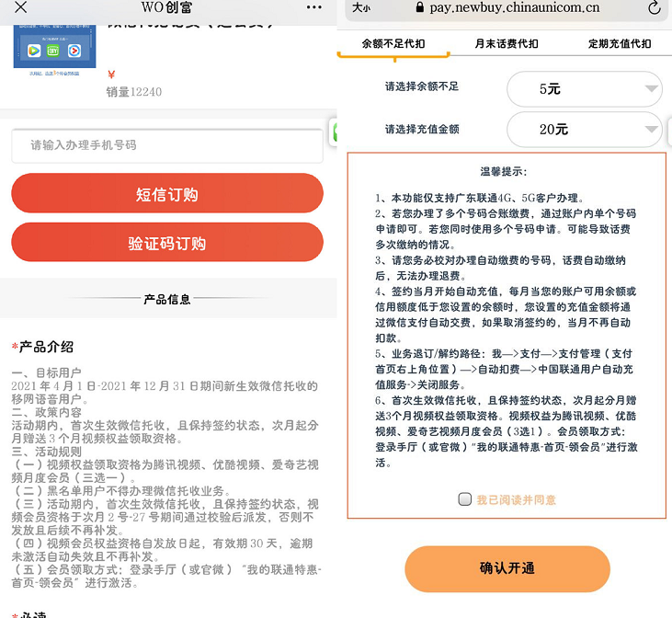Click the 一、目标用户 line
Image resolution: width=672 pixels, height=618 pixels.
click(x=46, y=372)
